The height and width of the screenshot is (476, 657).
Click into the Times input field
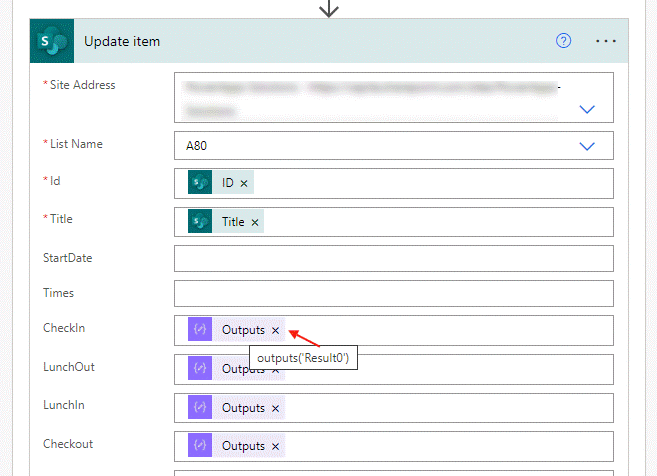coord(394,294)
